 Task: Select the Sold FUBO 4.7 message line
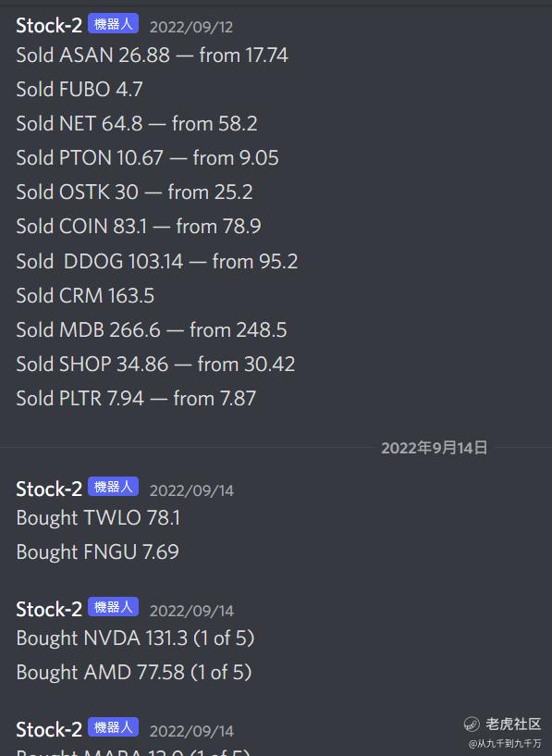tap(80, 89)
